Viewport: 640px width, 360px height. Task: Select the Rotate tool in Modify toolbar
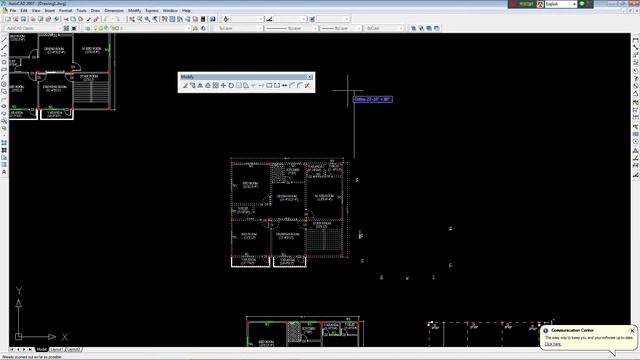(231, 85)
